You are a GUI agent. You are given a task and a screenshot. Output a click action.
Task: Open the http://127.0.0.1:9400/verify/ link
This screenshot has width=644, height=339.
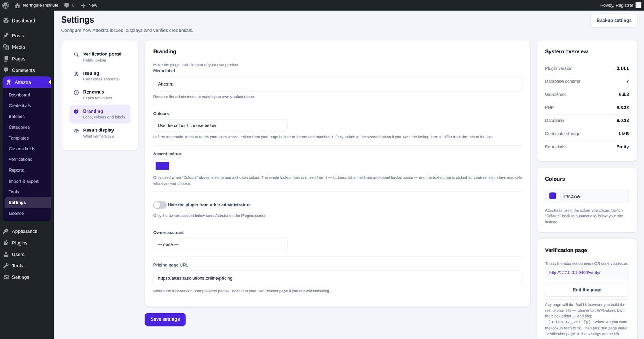pos(575,273)
